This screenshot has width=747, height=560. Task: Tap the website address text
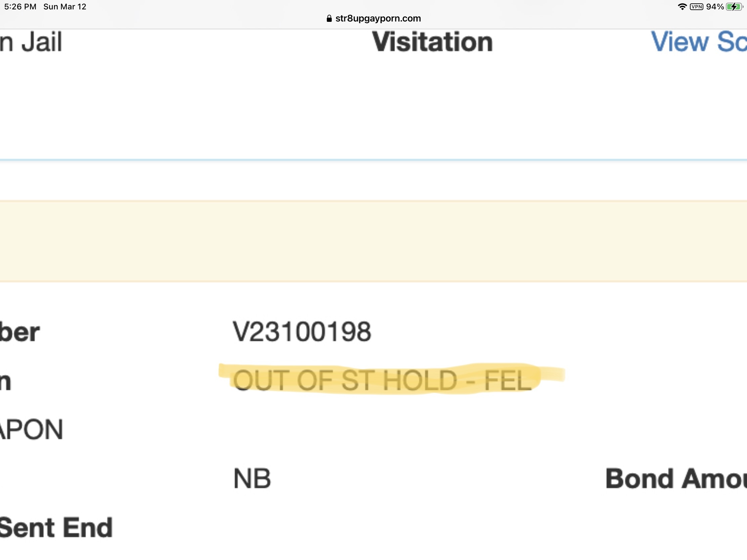pyautogui.click(x=378, y=18)
